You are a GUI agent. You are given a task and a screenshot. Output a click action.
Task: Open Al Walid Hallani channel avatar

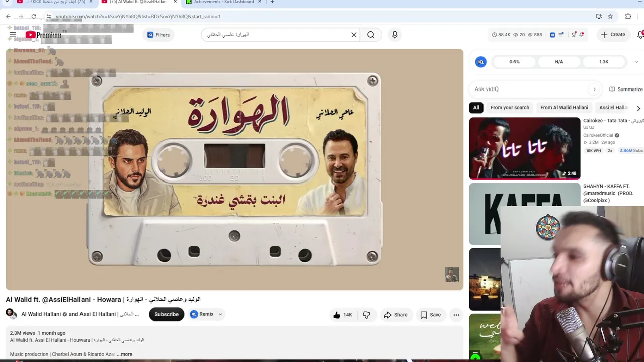click(11, 314)
